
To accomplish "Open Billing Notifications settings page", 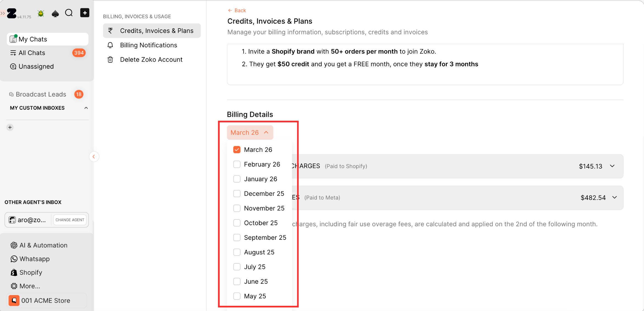I will pyautogui.click(x=148, y=45).
